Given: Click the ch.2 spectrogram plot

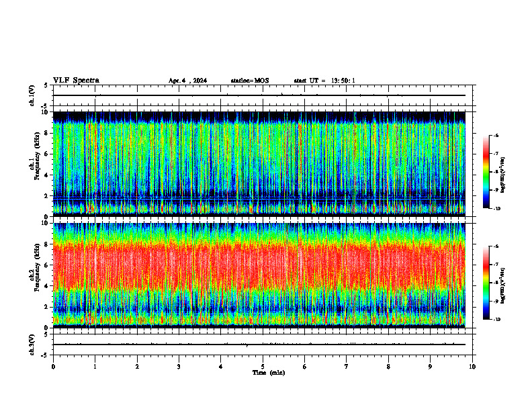Looking at the screenshot, I should tap(259, 275).
